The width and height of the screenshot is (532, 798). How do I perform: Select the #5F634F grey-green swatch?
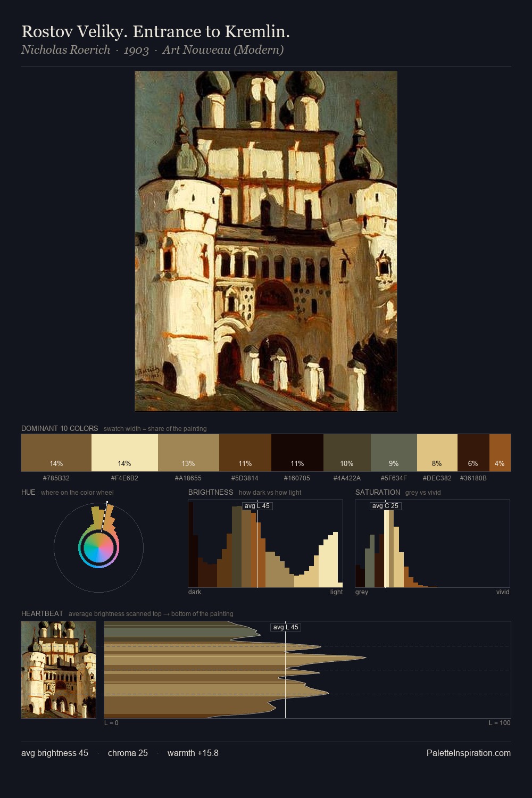tap(394, 453)
